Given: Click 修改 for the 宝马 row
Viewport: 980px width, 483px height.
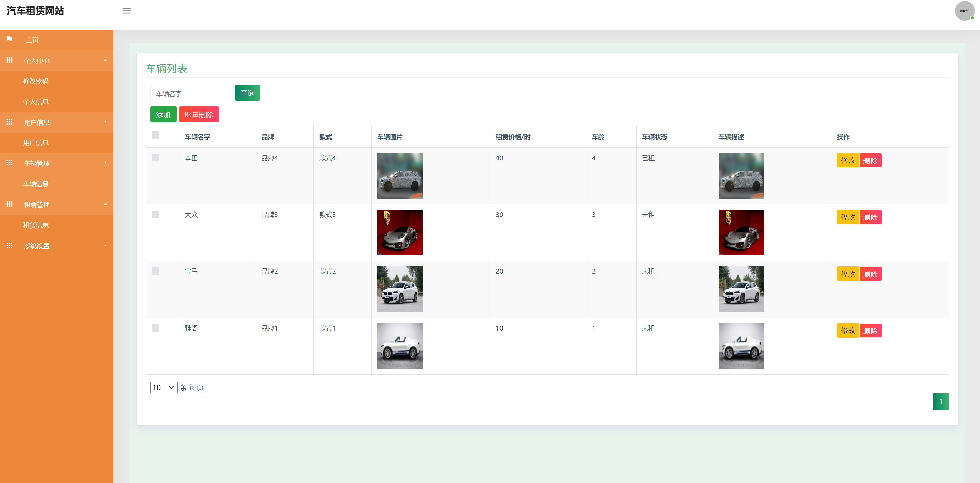Looking at the screenshot, I should pos(848,274).
